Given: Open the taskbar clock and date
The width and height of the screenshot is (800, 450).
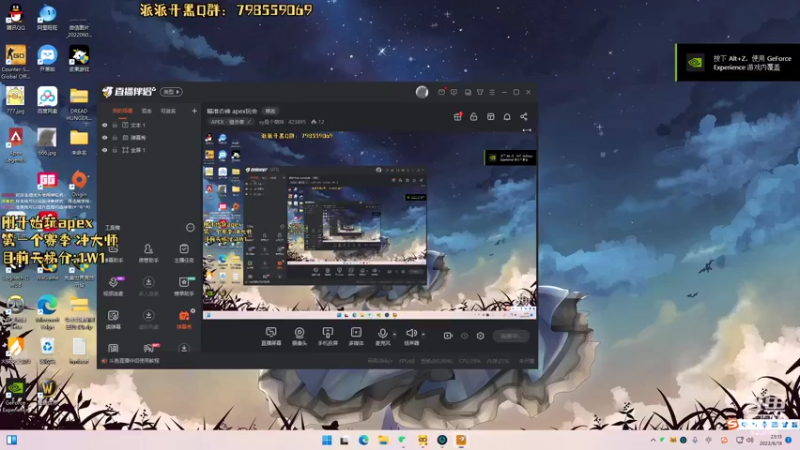Looking at the screenshot, I should click(770, 440).
